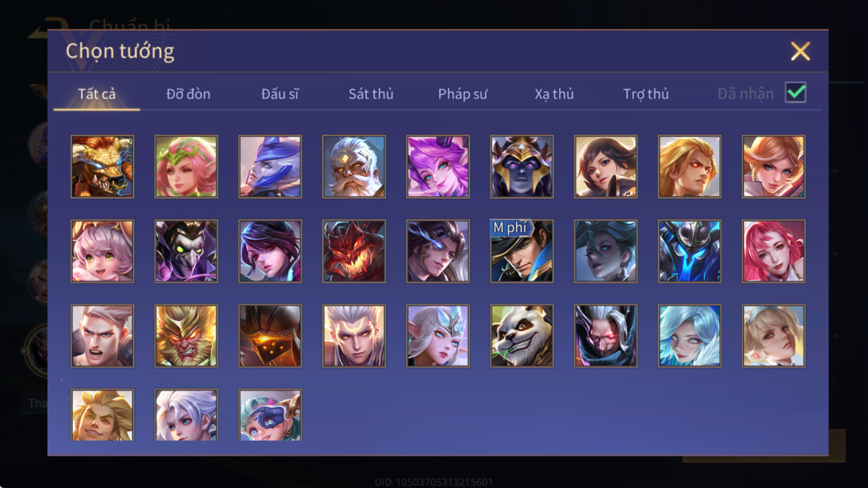Select the white-bearded old man hero

tap(354, 166)
